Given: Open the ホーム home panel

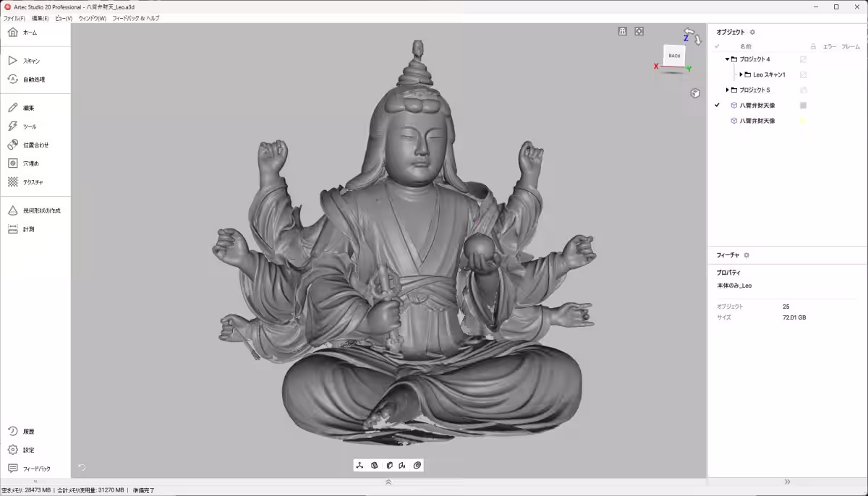Looking at the screenshot, I should [x=35, y=33].
